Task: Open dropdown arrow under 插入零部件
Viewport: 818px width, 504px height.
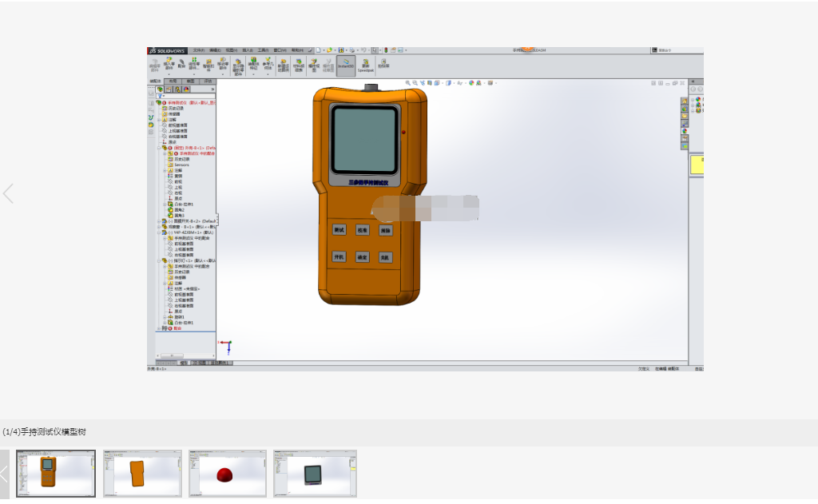Action: tap(169, 74)
